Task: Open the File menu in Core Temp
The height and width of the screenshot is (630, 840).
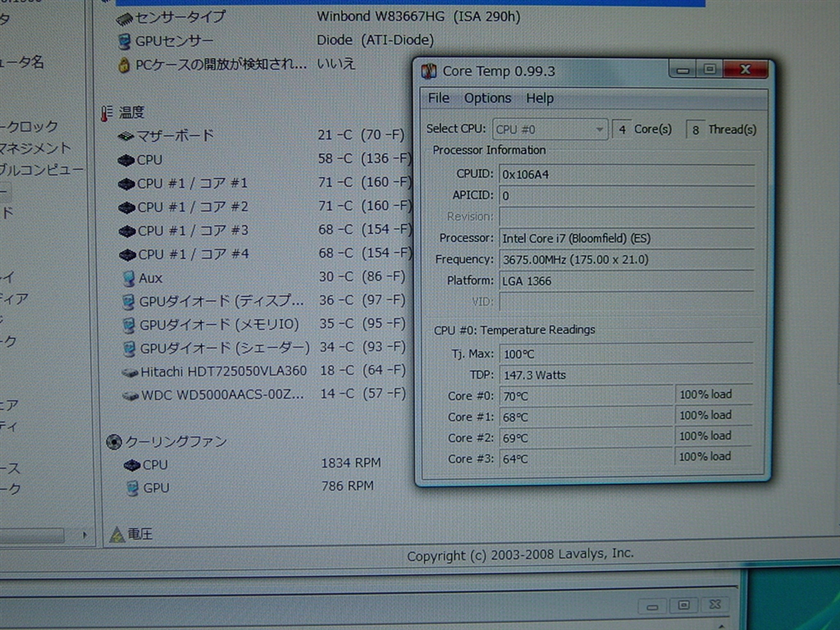Action: coord(438,98)
